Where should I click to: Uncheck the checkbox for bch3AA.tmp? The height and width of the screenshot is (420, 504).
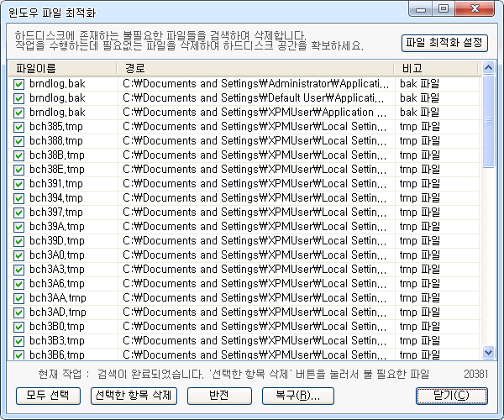tap(19, 298)
